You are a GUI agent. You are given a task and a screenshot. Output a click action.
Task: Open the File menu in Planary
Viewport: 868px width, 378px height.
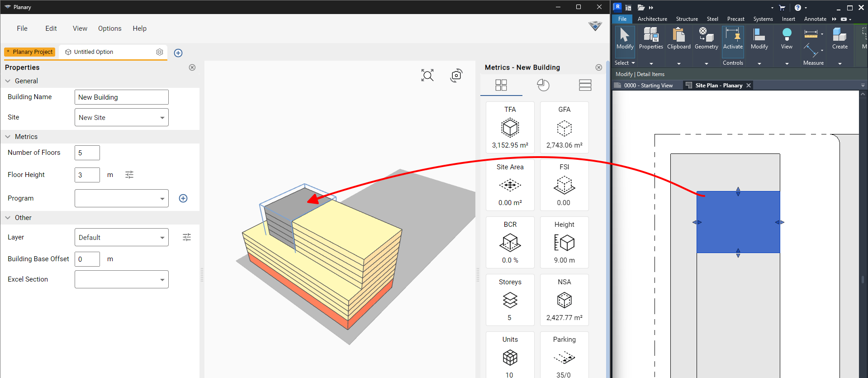click(22, 29)
